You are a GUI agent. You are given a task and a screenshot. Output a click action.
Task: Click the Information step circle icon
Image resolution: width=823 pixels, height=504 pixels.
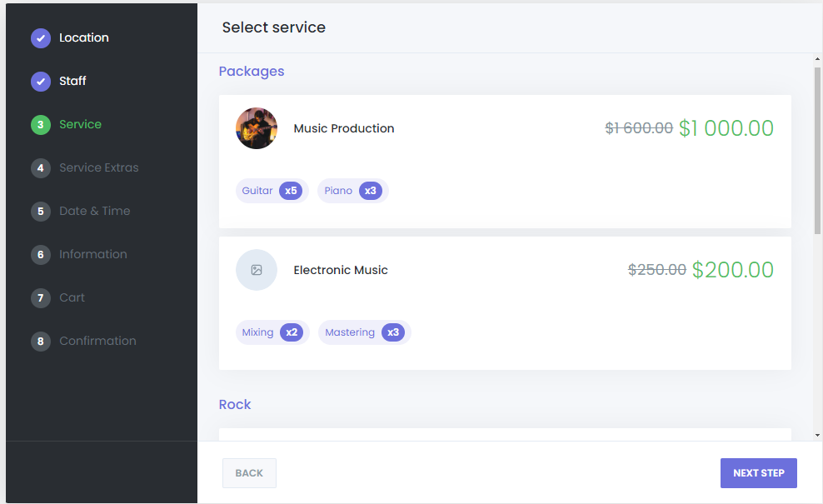pyautogui.click(x=40, y=254)
